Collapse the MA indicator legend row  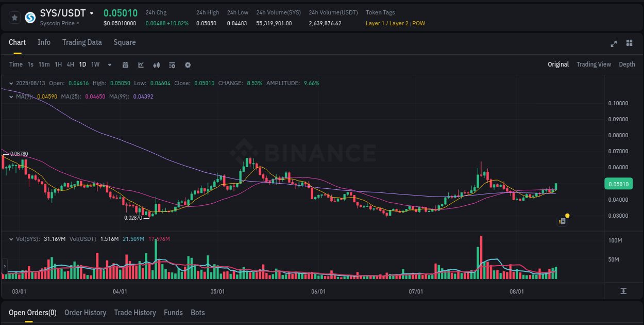(x=11, y=96)
